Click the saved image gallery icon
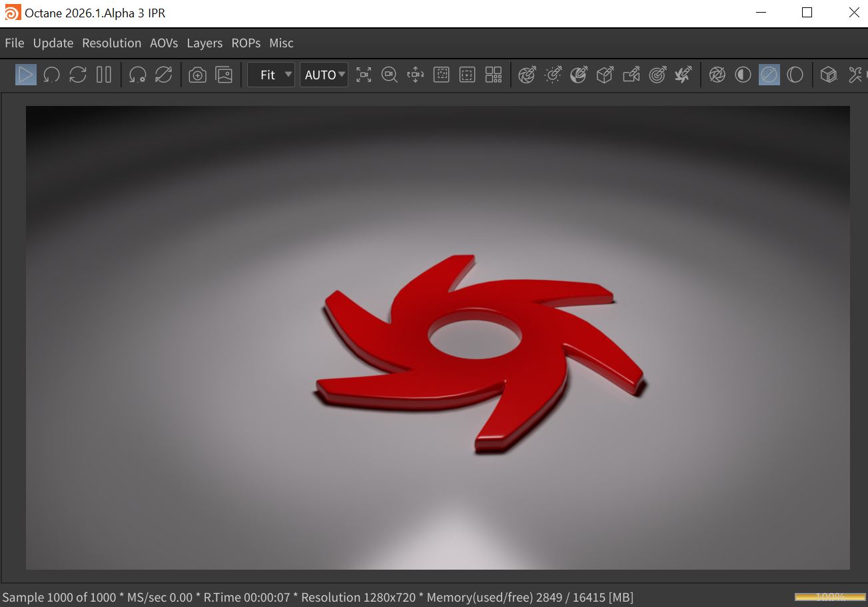This screenshot has width=868, height=607. (224, 75)
